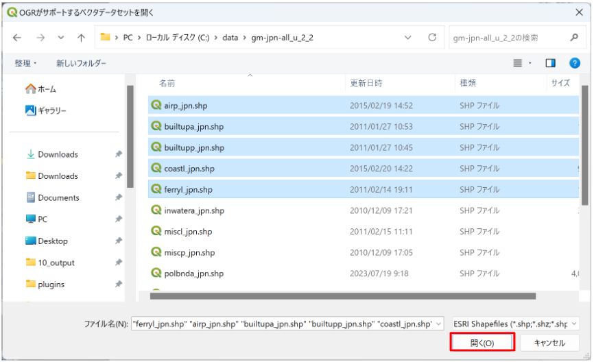
Task: Click the navigation pane vertical scrollbar
Action: tap(130, 136)
